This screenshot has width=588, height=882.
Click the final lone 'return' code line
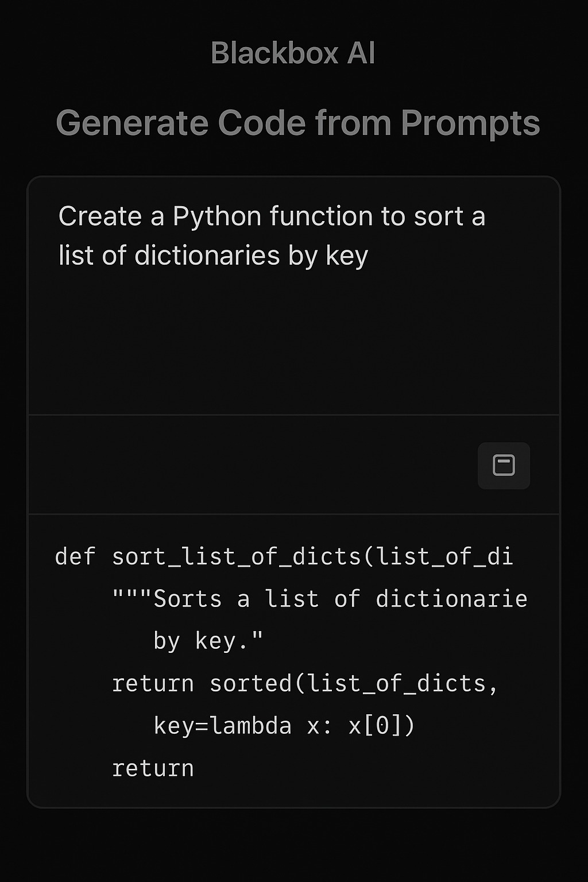153,768
